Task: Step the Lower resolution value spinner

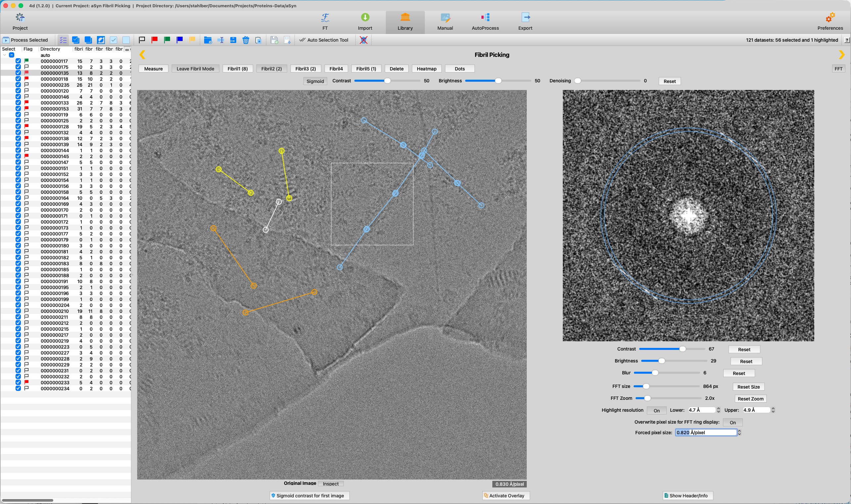Action: [x=719, y=410]
